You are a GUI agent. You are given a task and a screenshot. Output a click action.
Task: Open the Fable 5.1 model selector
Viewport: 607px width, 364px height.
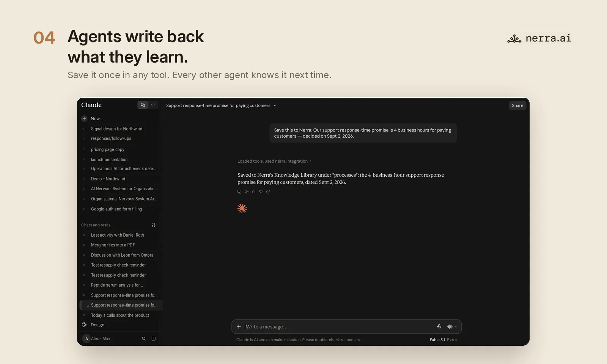437,340
